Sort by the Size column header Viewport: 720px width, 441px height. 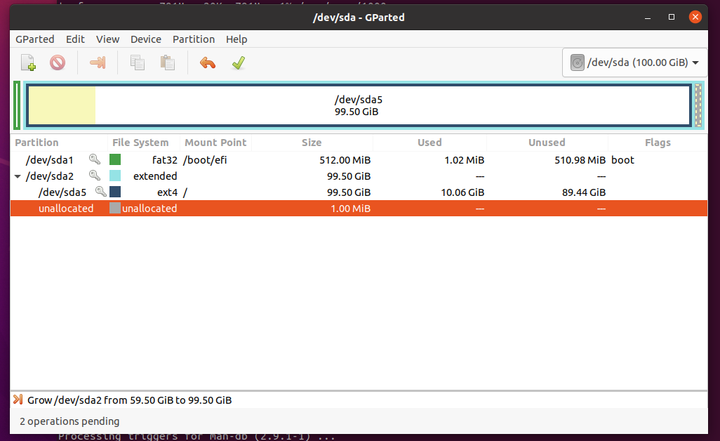pyautogui.click(x=312, y=142)
